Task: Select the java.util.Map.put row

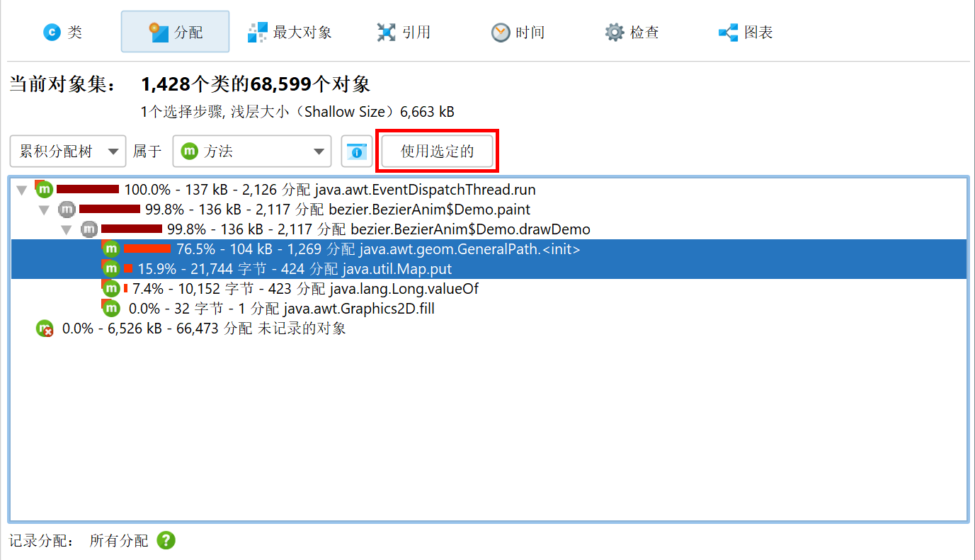Action: point(489,269)
